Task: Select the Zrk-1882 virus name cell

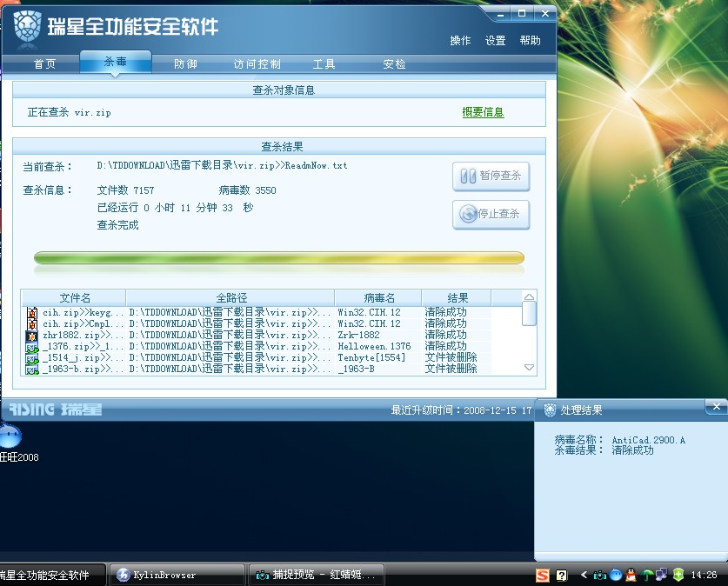Action: point(358,335)
